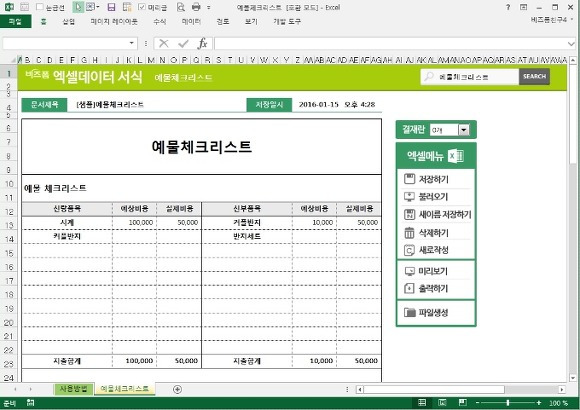
Task: Click the 파일생성 folder icon
Action: [409, 312]
